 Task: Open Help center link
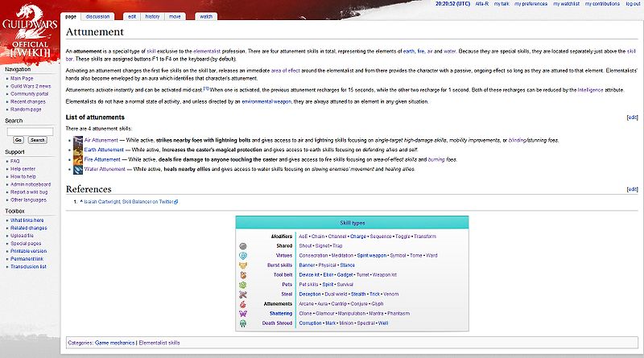click(x=23, y=169)
